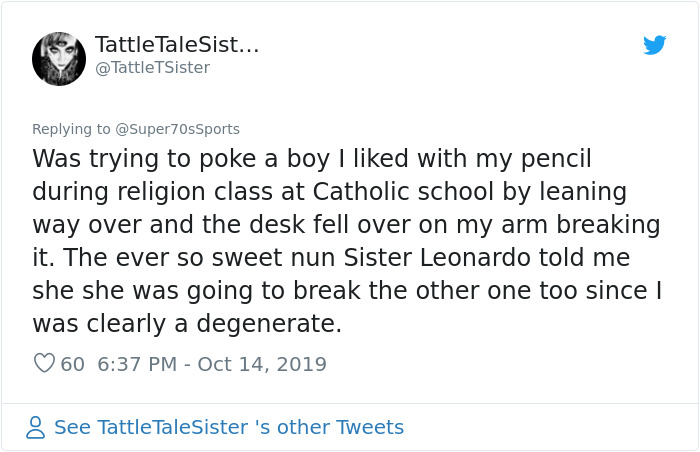
Task: Click the person icon beside other Tweets link
Action: tap(36, 428)
